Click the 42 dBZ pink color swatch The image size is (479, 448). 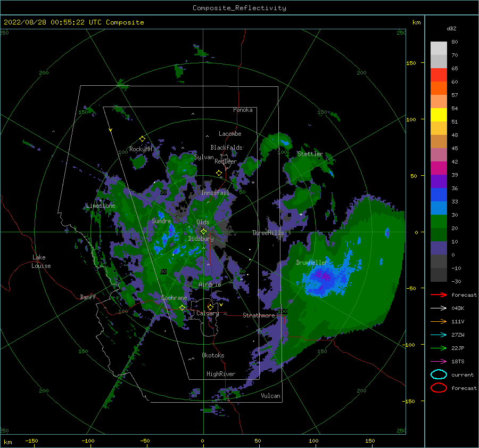coord(439,155)
